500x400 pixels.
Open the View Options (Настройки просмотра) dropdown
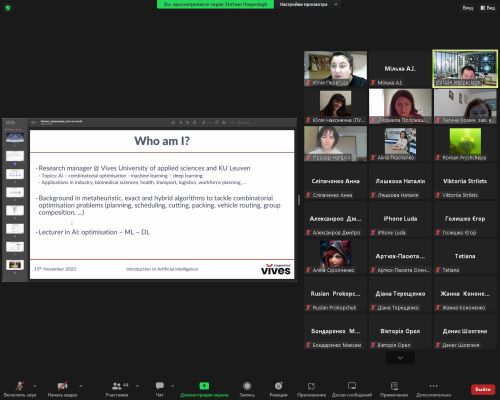[308, 4]
